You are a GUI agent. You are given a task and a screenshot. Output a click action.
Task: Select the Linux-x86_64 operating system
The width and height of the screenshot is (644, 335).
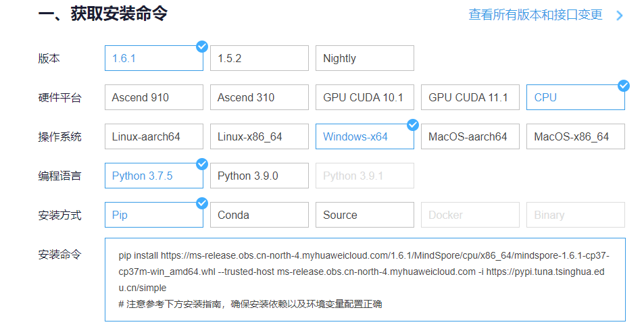259,136
